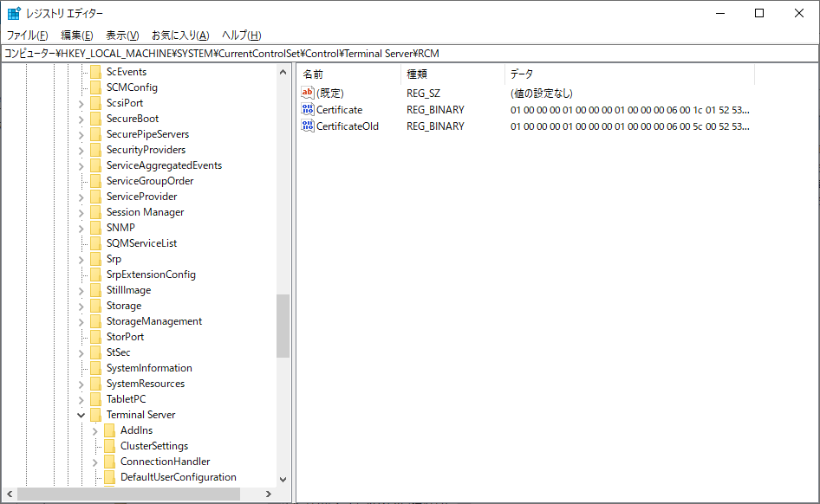820x504 pixels.
Task: Click the ServiceGroupOrder folder icon
Action: (95, 181)
